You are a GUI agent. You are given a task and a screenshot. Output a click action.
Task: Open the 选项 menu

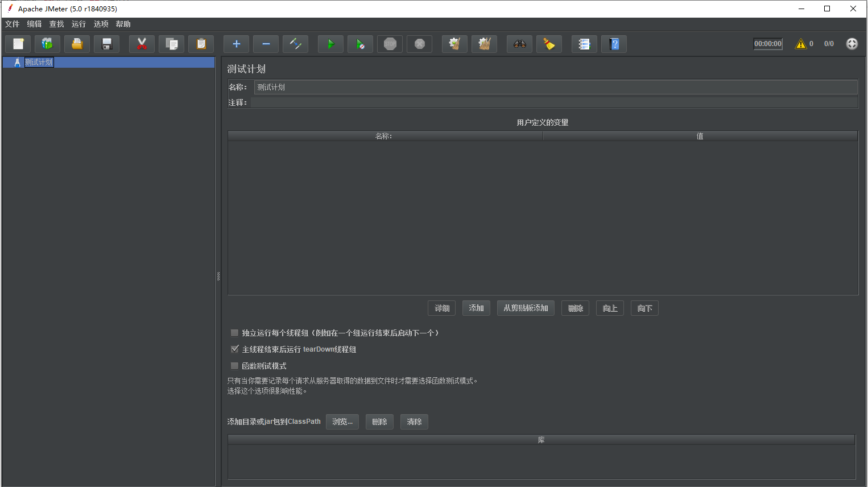pyautogui.click(x=101, y=24)
